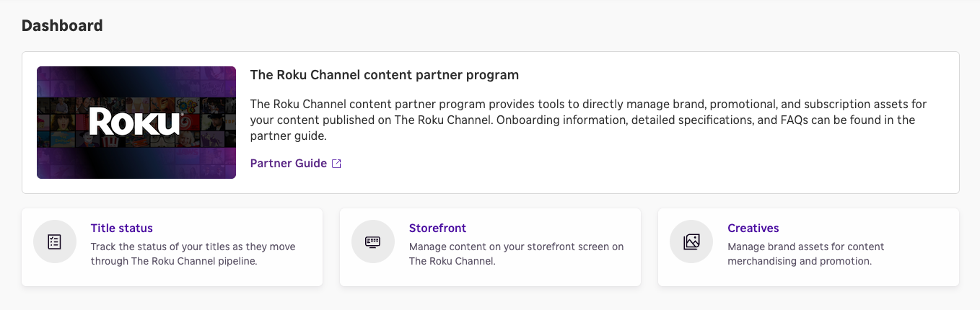Click the external link icon beside Partner Guide
Viewport: 980px width, 310px height.
(x=336, y=164)
